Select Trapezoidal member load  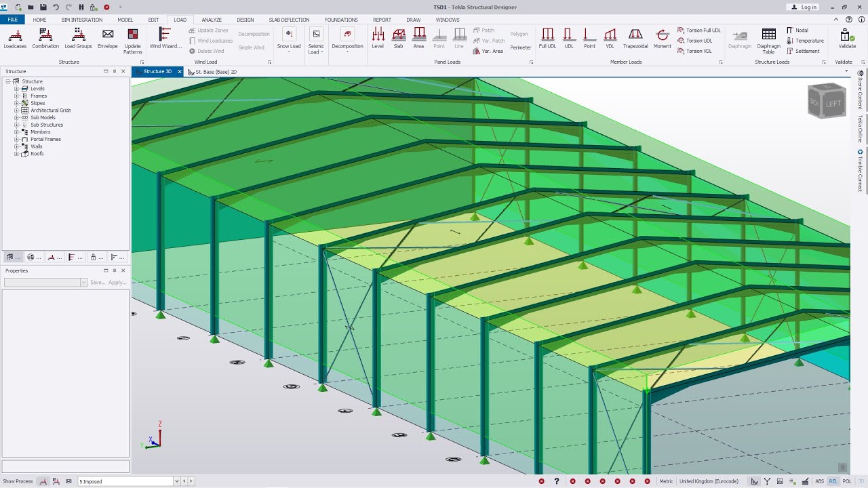[x=635, y=39]
